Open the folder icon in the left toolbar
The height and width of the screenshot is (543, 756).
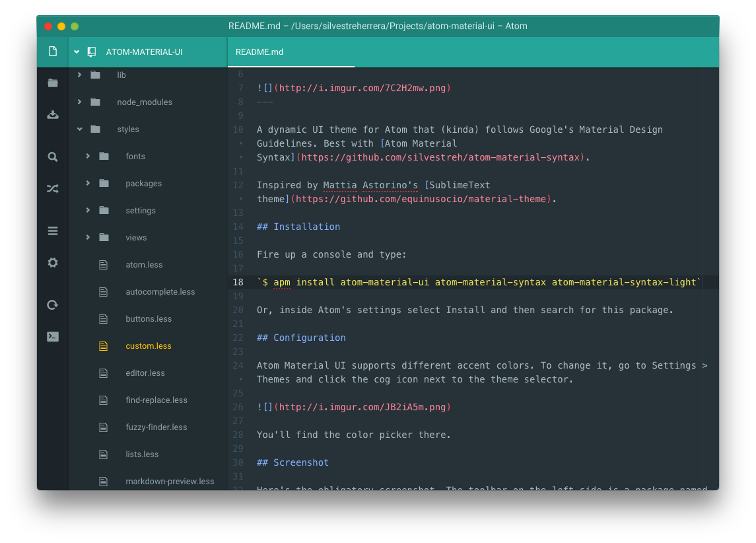pos(53,83)
